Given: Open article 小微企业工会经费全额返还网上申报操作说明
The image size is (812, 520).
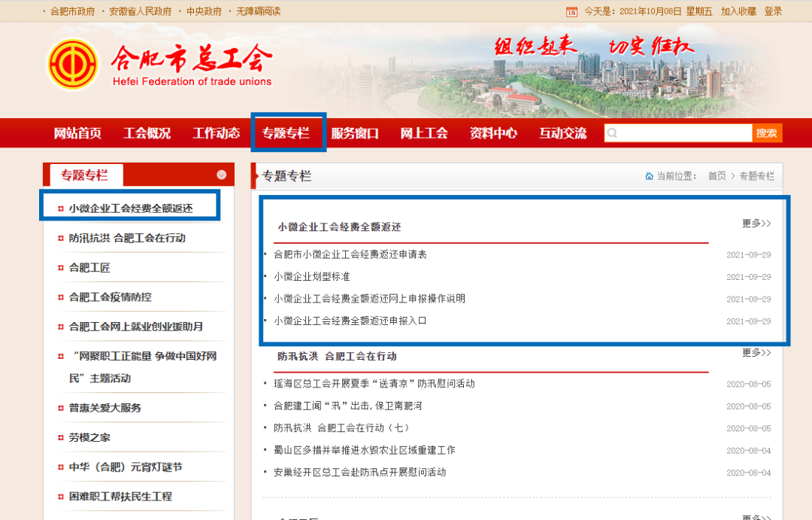Looking at the screenshot, I should (370, 299).
